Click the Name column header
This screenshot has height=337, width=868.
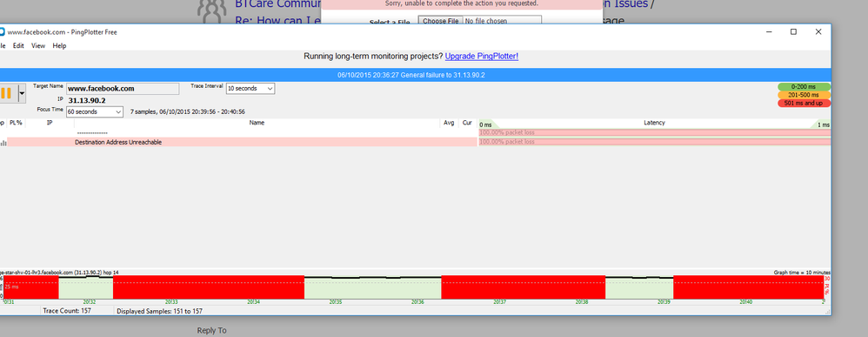tap(257, 123)
